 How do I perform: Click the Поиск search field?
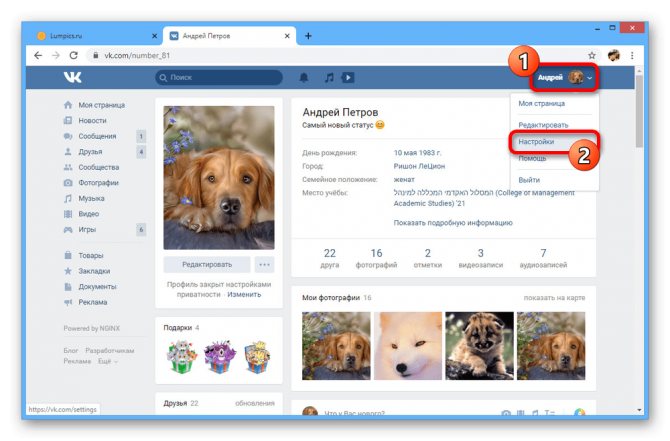click(x=219, y=78)
